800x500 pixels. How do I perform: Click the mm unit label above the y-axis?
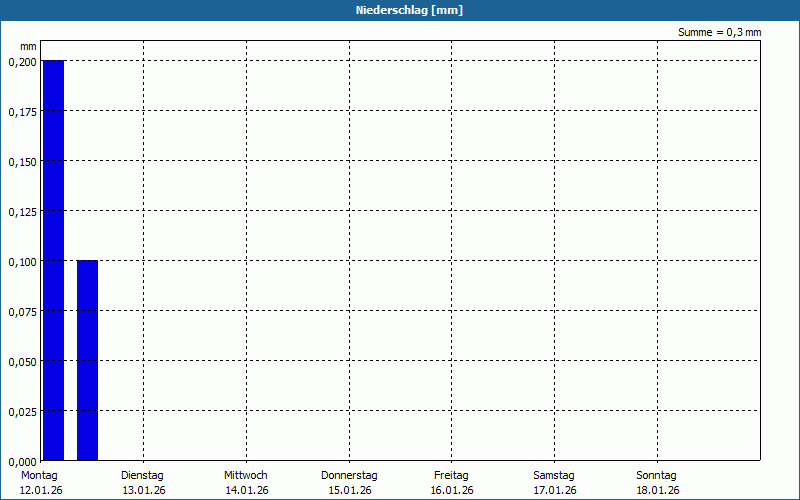pos(29,47)
